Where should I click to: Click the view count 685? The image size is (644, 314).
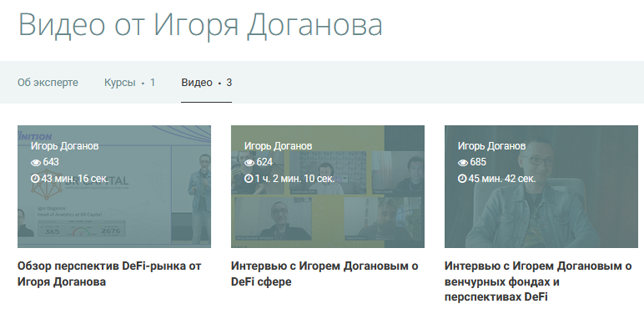(x=477, y=162)
